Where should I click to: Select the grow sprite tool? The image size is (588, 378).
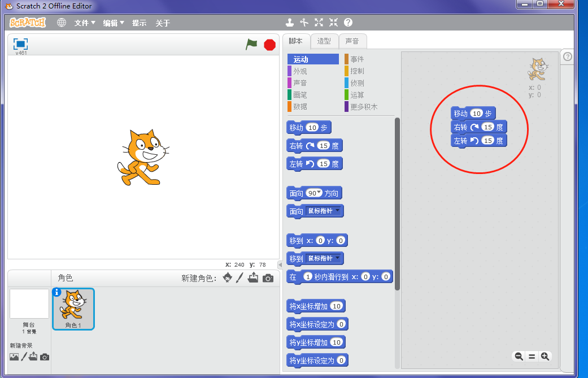pyautogui.click(x=319, y=23)
